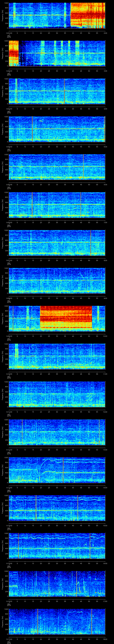This screenshot has height=644, width=114.
Task: Click the 8:00 end time label
Action: pyautogui.click(x=105, y=260)
